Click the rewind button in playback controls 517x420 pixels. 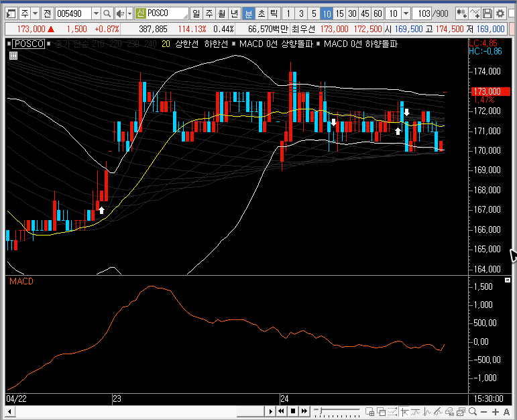(x=281, y=411)
